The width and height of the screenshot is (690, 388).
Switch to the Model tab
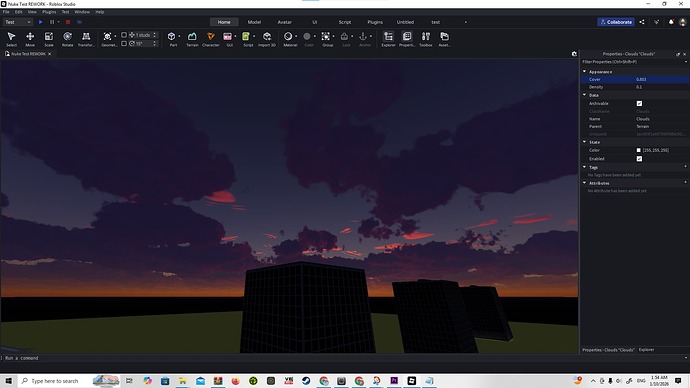[x=254, y=22]
